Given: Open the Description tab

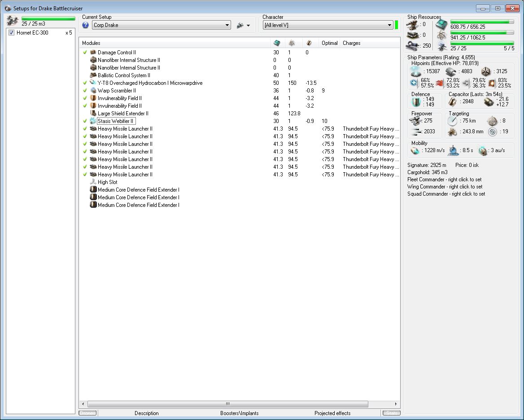Looking at the screenshot, I should [146, 413].
